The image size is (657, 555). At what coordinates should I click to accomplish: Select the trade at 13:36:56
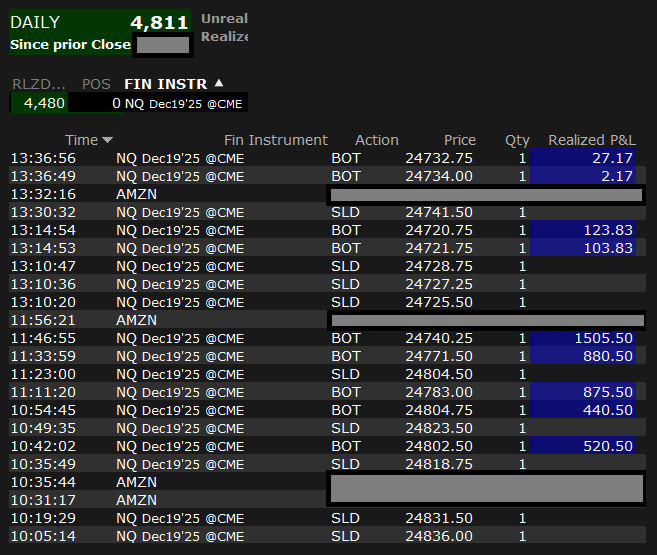pos(327,158)
